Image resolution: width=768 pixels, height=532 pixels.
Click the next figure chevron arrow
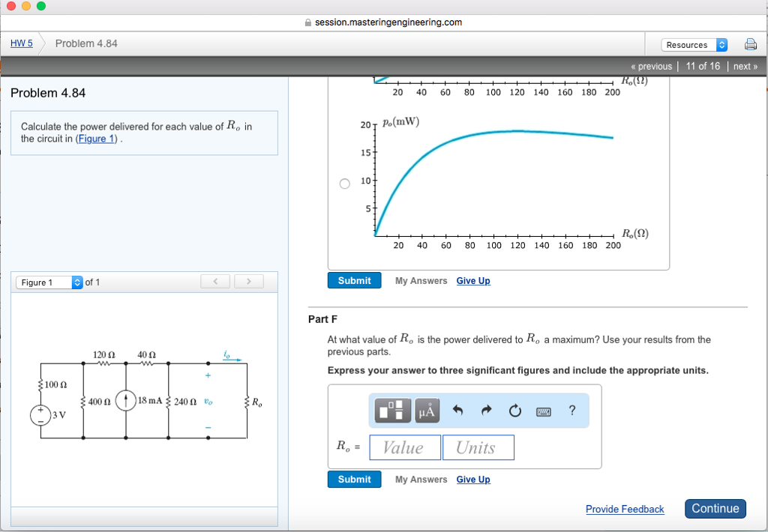tap(248, 281)
